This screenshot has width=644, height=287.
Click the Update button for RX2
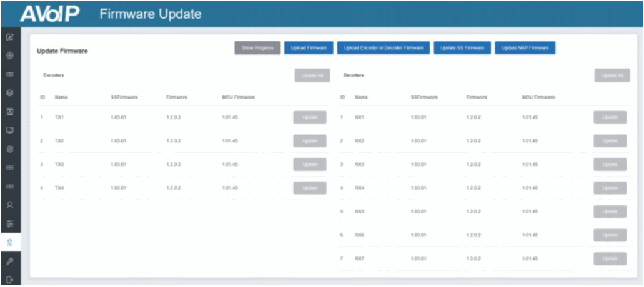pyautogui.click(x=610, y=141)
